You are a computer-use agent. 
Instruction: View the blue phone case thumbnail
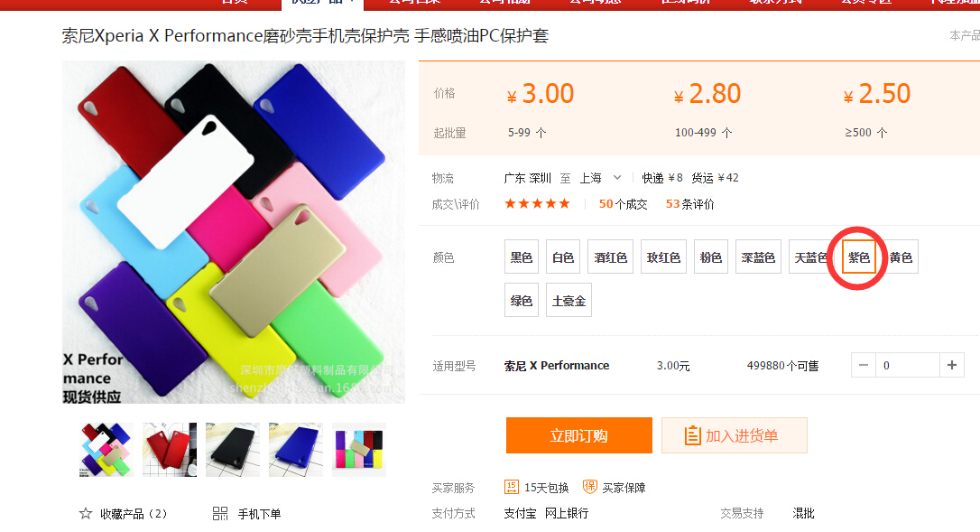click(296, 450)
